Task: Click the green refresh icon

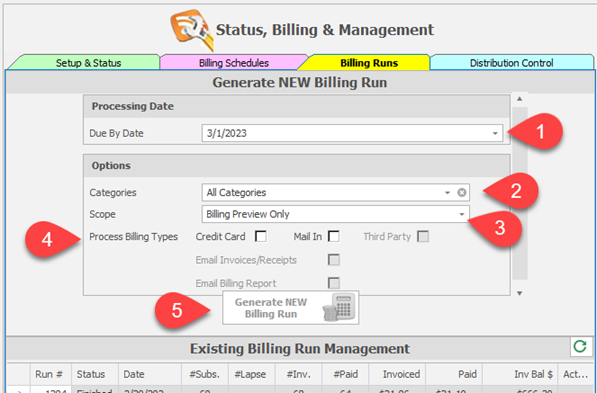Action: click(580, 347)
